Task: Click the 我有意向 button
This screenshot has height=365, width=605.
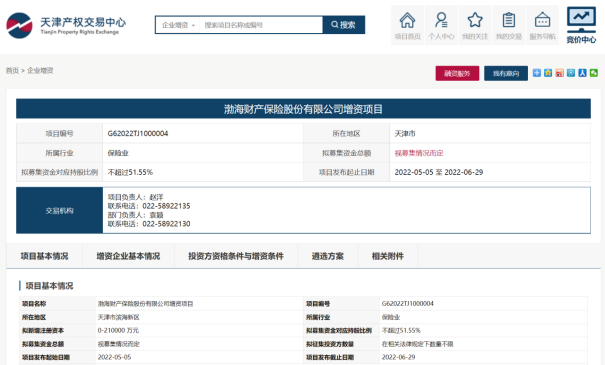Action: [x=506, y=73]
